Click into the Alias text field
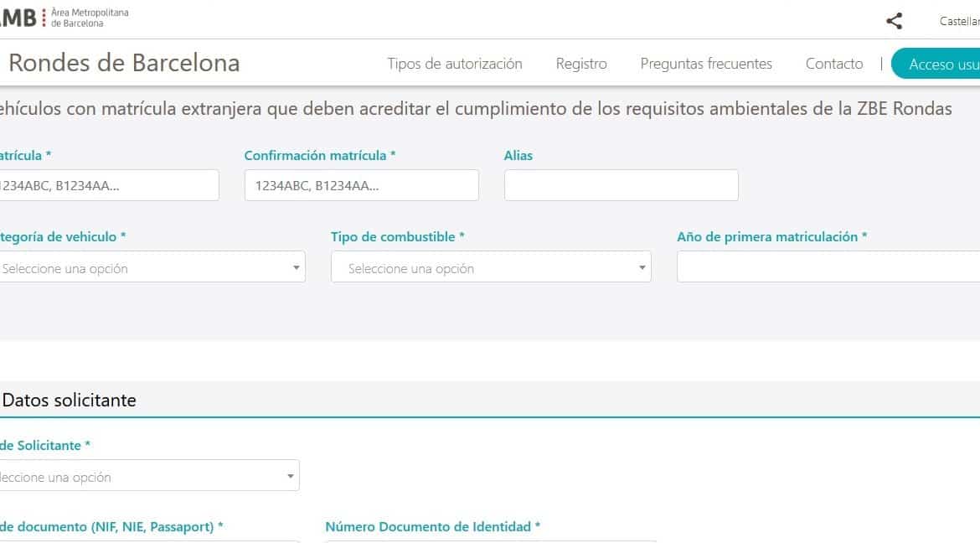The image size is (980, 543). (x=622, y=185)
